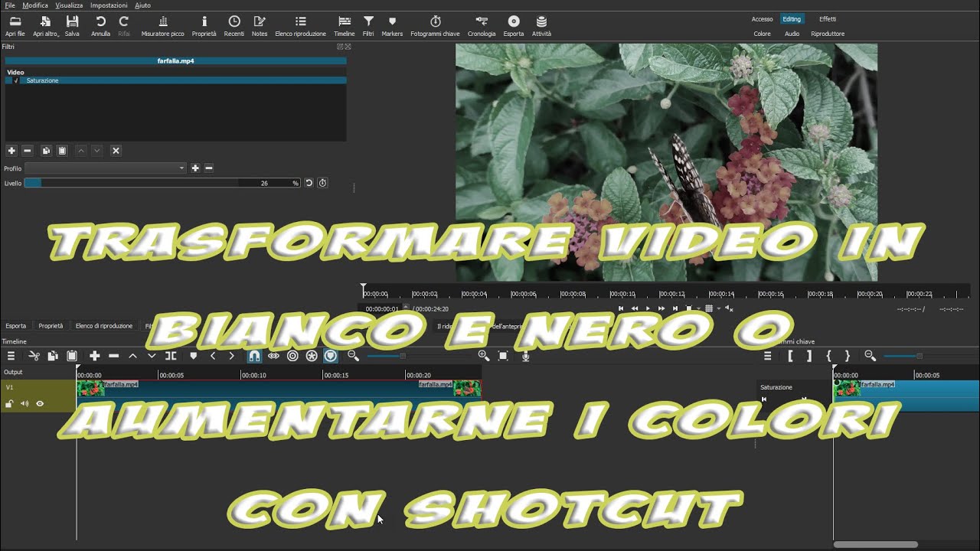
Task: Record audio with the timeline microphone icon
Action: click(525, 356)
